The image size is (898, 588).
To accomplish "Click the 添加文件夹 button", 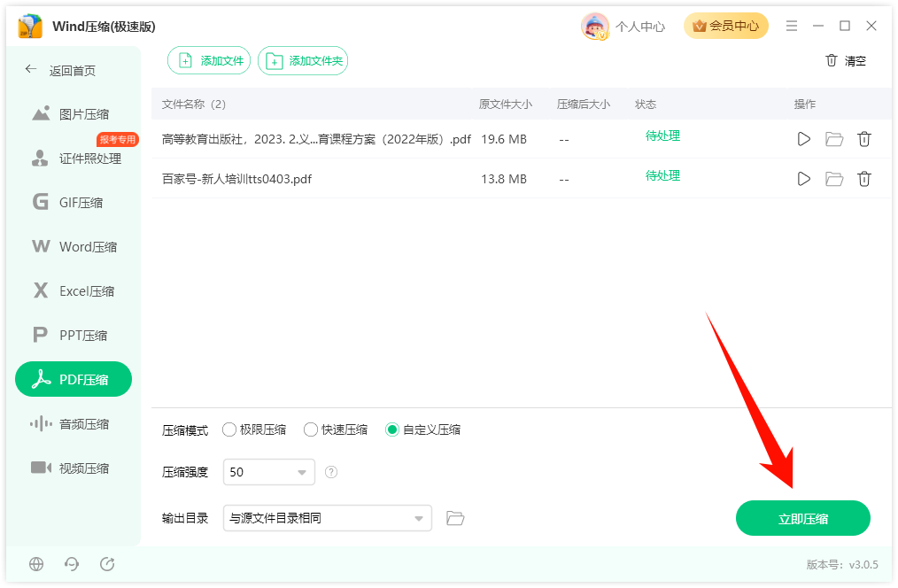I will [303, 61].
